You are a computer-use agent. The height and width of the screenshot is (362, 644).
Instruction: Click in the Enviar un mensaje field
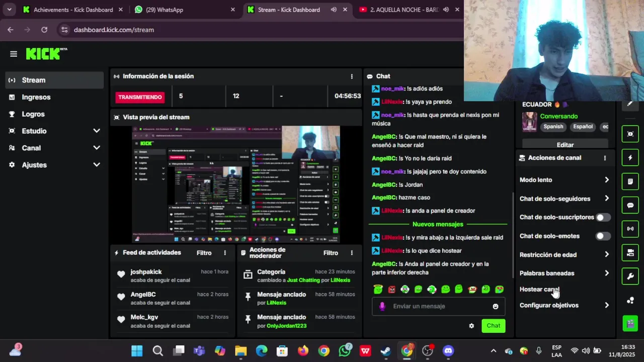[439, 306]
